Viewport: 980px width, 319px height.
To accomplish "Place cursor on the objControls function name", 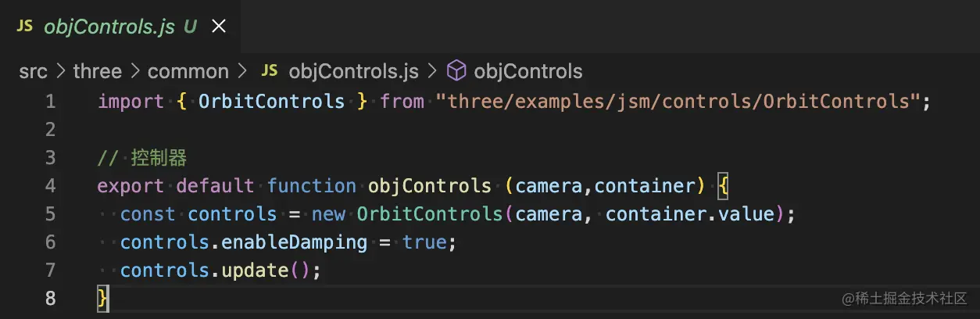I will (430, 185).
